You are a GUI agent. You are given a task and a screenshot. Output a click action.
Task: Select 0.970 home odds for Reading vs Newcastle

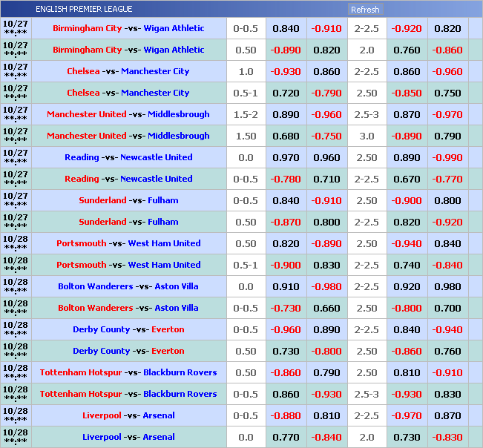[286, 157]
